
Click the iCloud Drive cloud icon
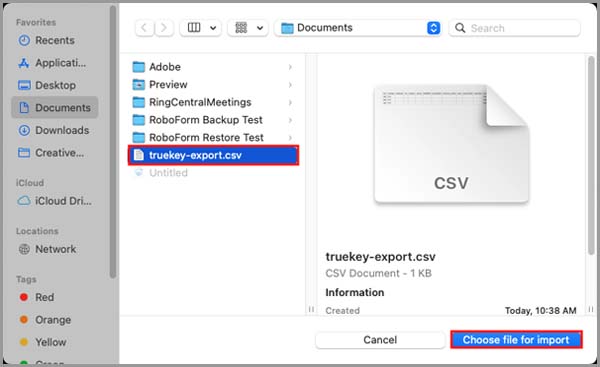tap(24, 201)
